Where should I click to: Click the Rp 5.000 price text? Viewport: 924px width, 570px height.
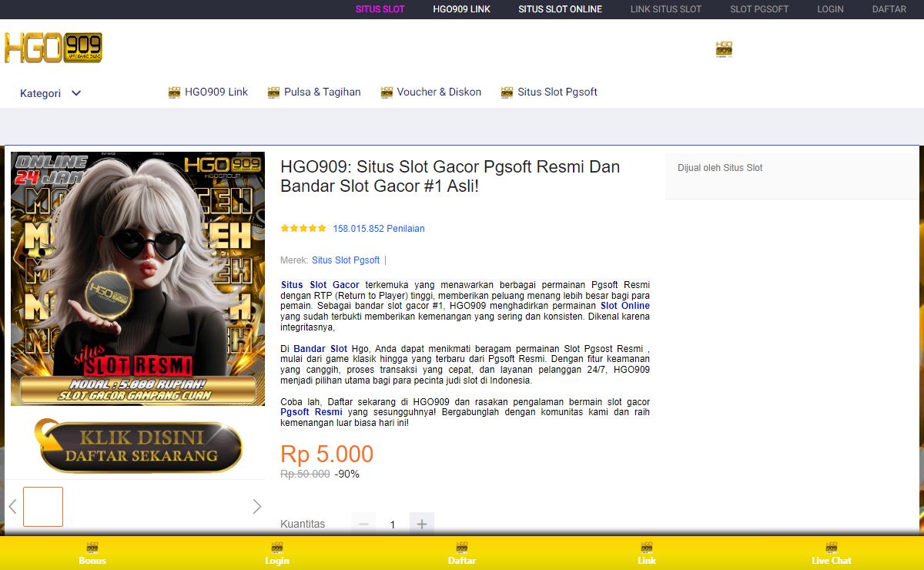(327, 454)
